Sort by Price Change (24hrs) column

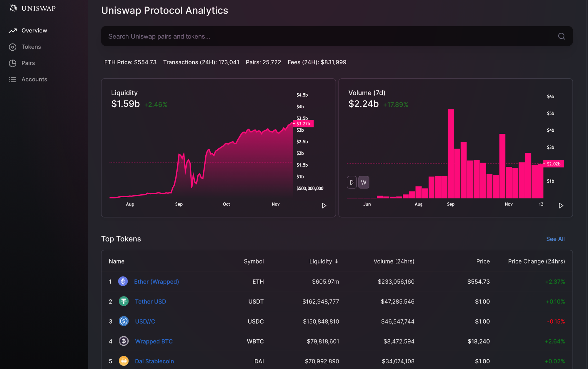(x=537, y=262)
